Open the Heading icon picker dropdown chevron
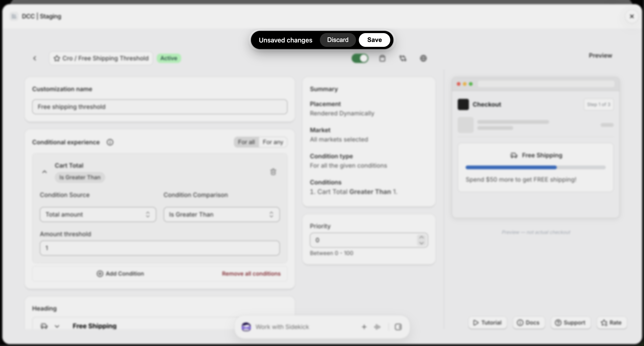The height and width of the screenshot is (346, 644). (57, 326)
